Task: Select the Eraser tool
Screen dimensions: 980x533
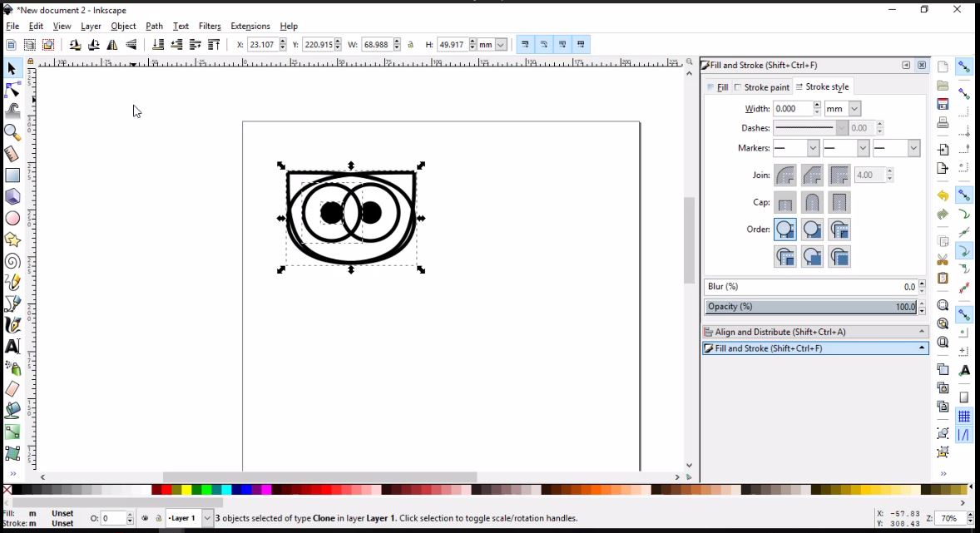Action: point(12,389)
